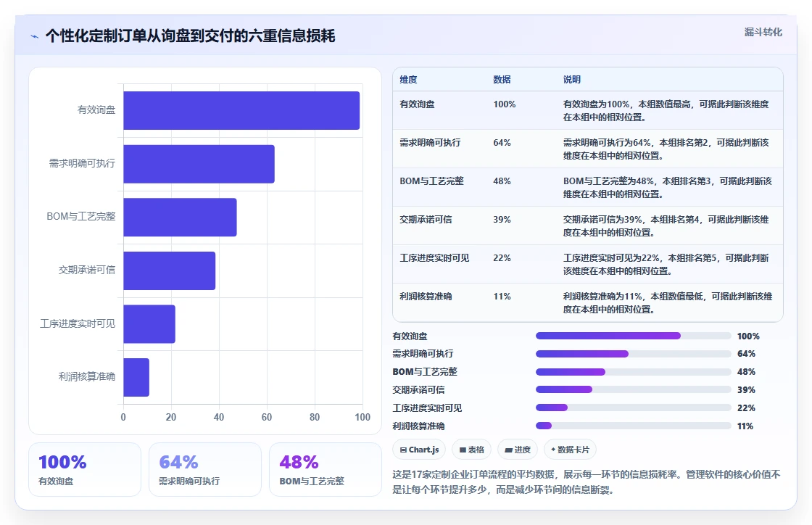The image size is (812, 525).
Task: Select the Chart.js chip
Action: (419, 450)
